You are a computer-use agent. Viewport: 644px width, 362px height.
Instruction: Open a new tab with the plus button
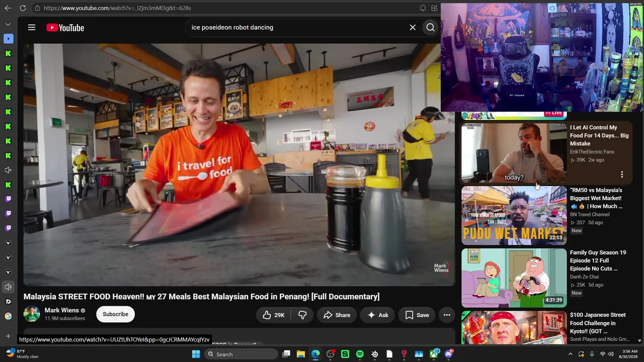(8, 336)
